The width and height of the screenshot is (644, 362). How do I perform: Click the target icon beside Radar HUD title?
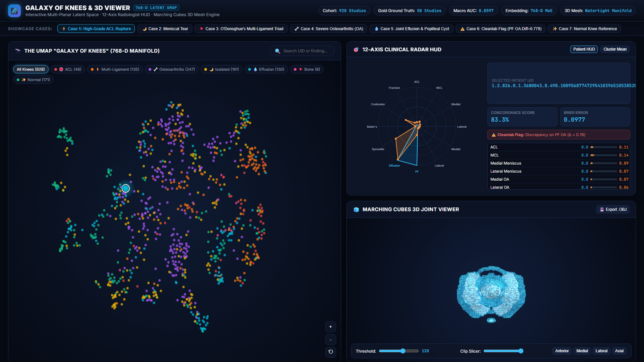click(356, 50)
